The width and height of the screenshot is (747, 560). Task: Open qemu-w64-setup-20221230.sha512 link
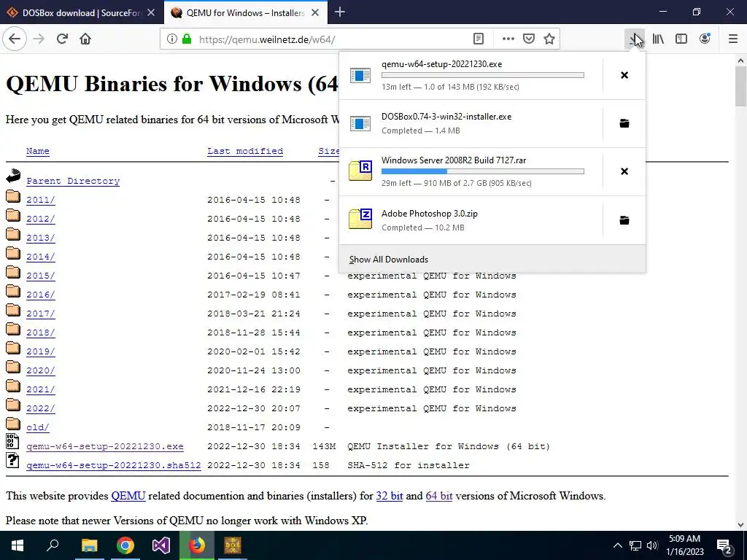pos(113,465)
